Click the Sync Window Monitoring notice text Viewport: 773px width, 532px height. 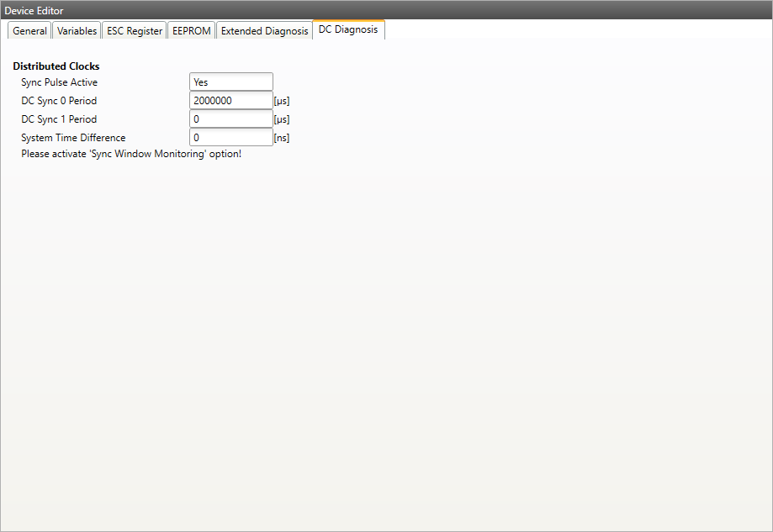click(131, 155)
